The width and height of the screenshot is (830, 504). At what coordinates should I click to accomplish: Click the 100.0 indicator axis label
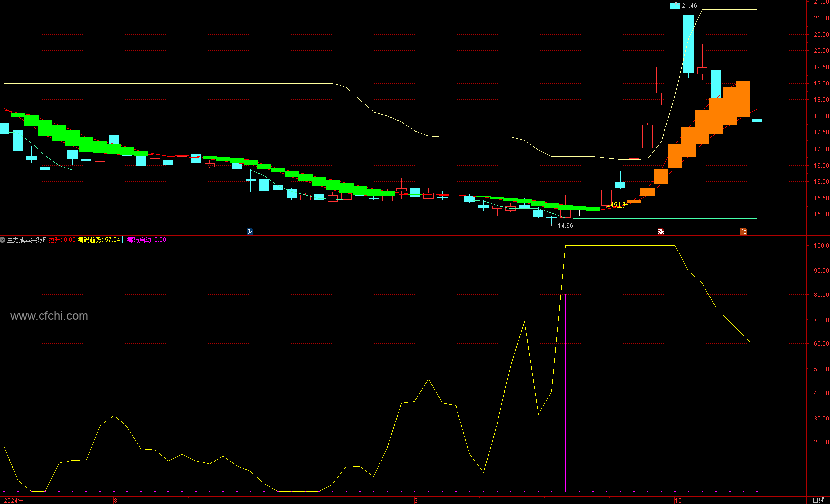click(x=821, y=246)
